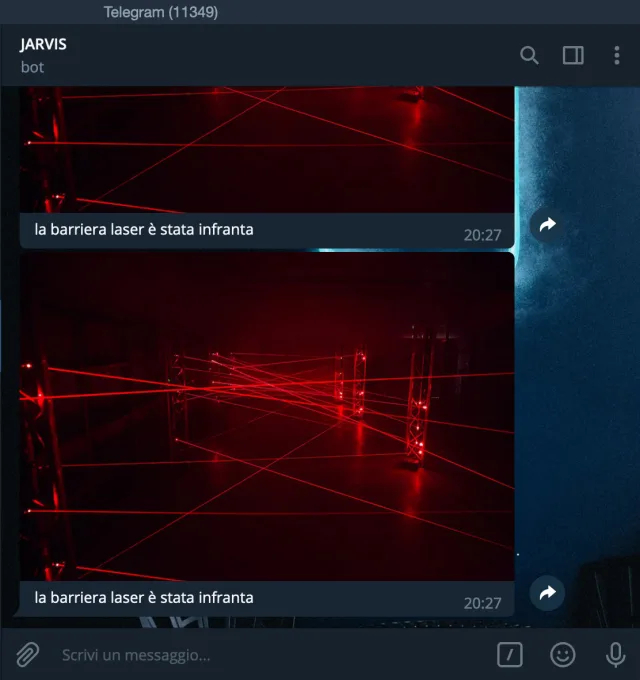Open the emoji picker smiley icon

[x=562, y=654]
